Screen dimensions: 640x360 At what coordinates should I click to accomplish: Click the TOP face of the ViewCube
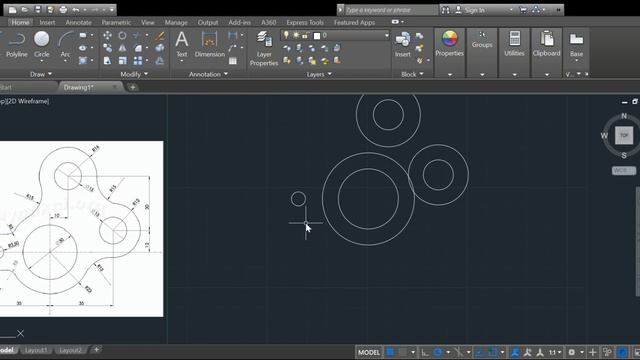624,136
